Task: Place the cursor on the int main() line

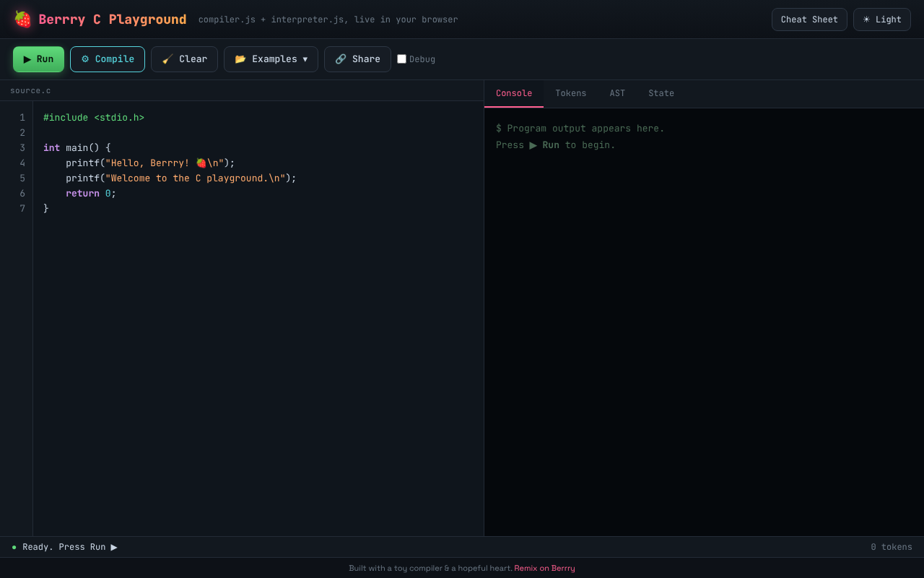Action: [x=77, y=147]
